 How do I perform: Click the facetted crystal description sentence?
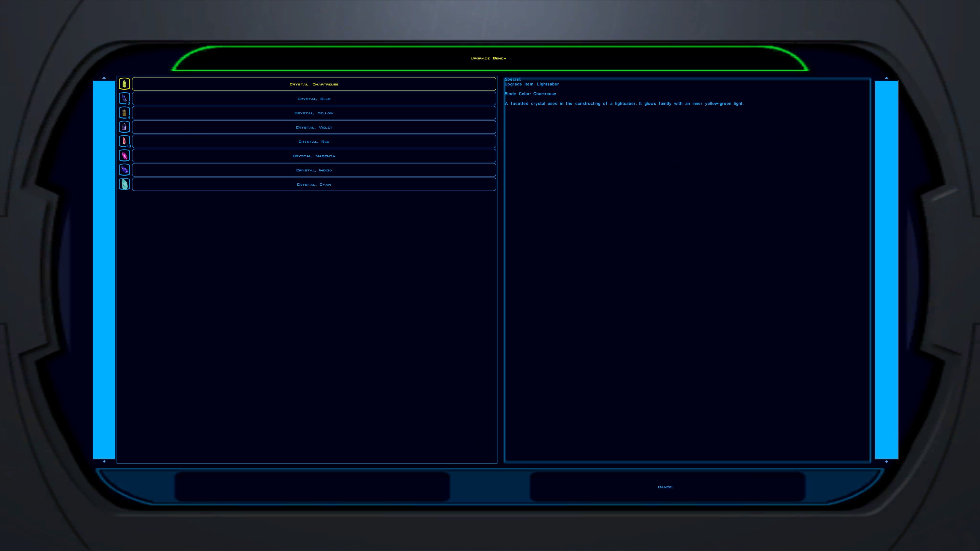624,103
